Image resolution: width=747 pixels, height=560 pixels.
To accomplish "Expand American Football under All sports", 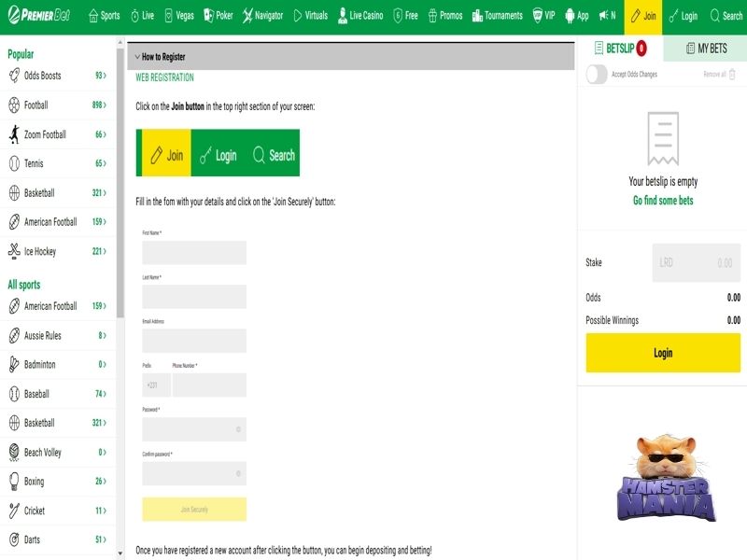I will coord(99,306).
